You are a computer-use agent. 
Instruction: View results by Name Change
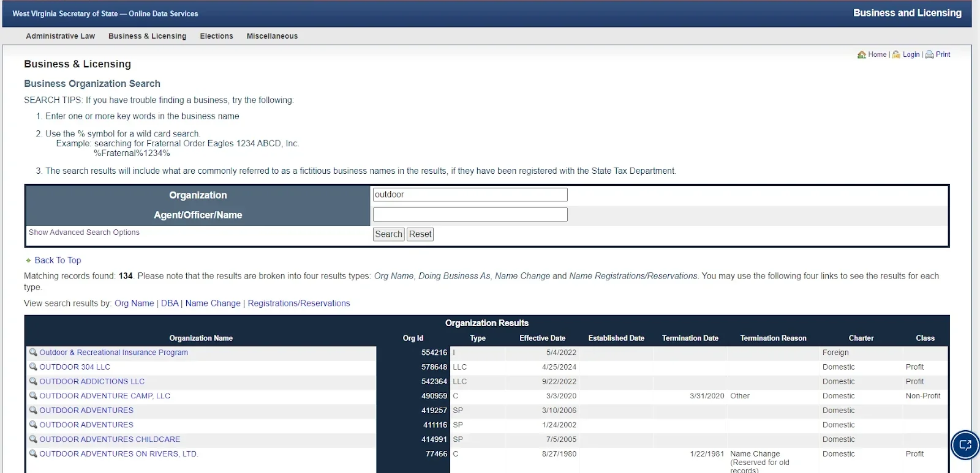click(x=213, y=304)
